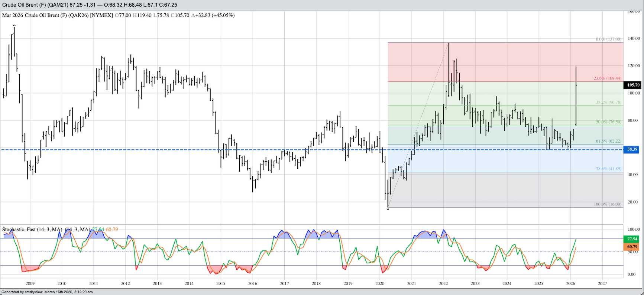Click the 61.8% (62.22) retracement label
Viewport: 644px width, 295px height.
(608, 141)
